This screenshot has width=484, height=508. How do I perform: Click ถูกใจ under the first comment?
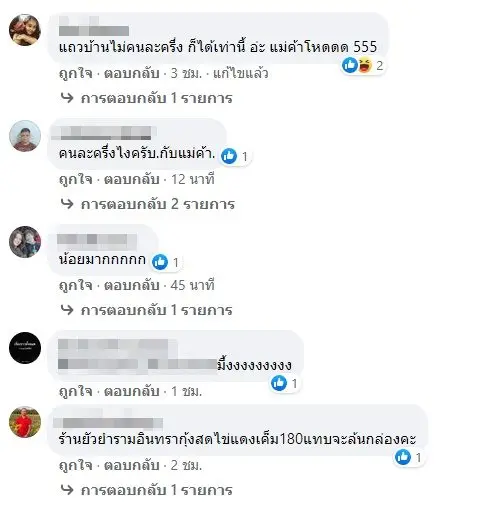(76, 73)
